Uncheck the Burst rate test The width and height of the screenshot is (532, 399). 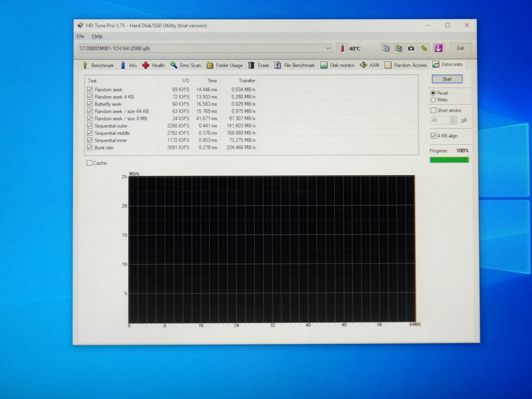point(90,148)
